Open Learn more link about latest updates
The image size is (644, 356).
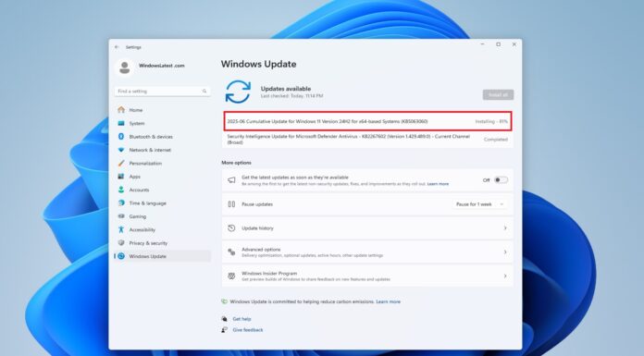(438, 184)
